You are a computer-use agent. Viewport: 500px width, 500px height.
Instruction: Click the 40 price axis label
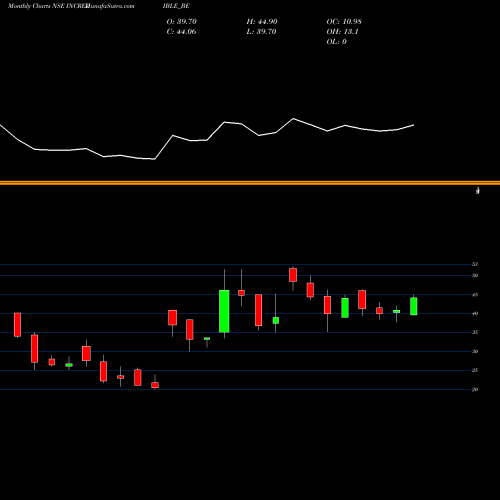(475, 313)
